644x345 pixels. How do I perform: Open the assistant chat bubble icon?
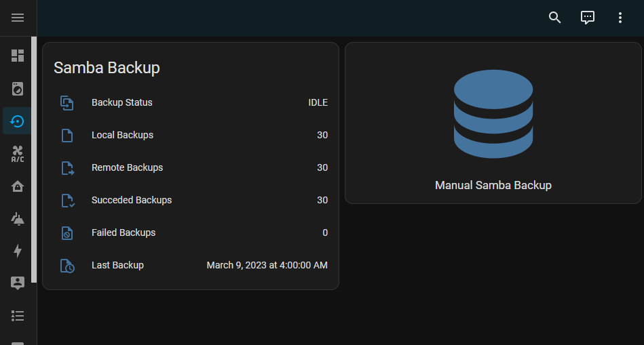coord(588,18)
